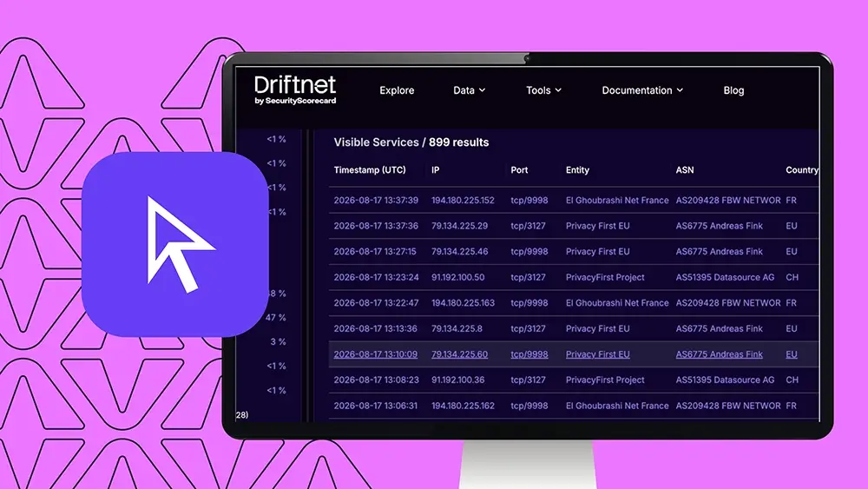Open the timestamp link 2026-08-17 13:10:09
The image size is (868, 489).
pos(375,354)
